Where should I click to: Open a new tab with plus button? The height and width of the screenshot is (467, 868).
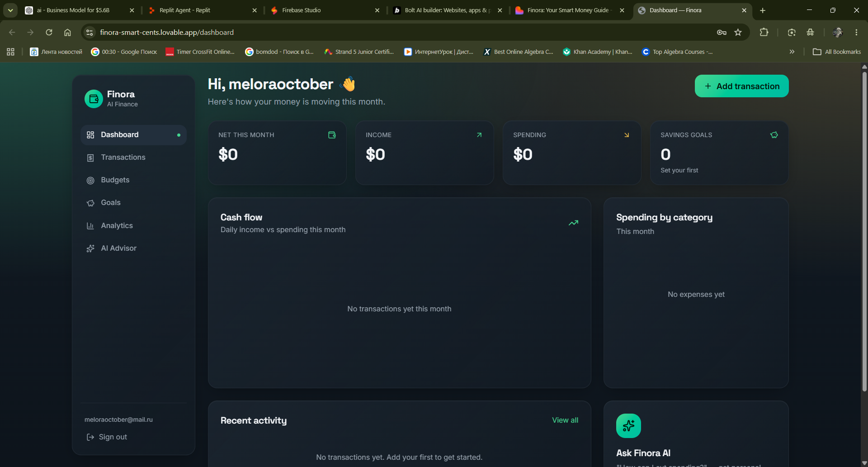pos(763,10)
